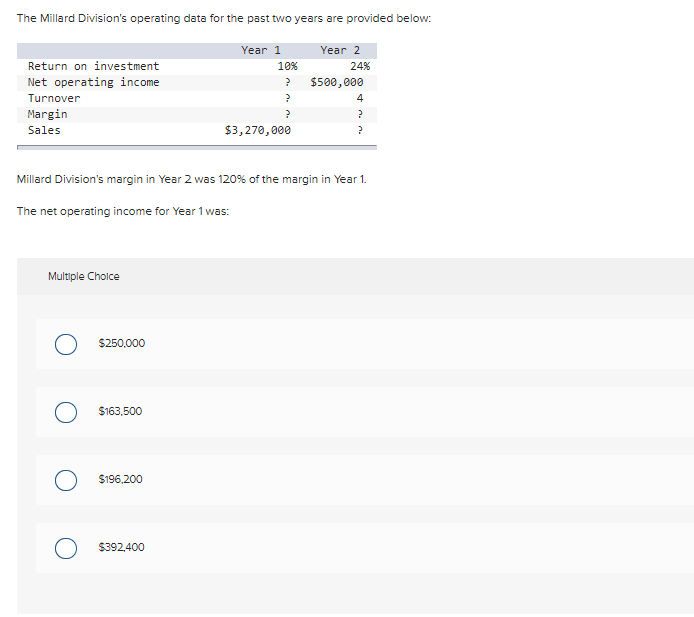Click the Margin row label

(x=47, y=114)
